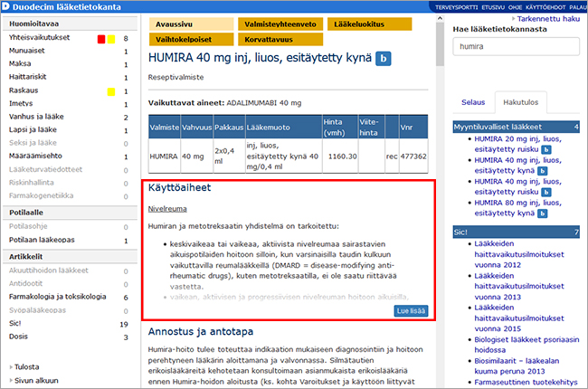Click b badge beside HUMIRA 80 mg kynä
Viewport: 588px width, 389px height.
click(542, 213)
